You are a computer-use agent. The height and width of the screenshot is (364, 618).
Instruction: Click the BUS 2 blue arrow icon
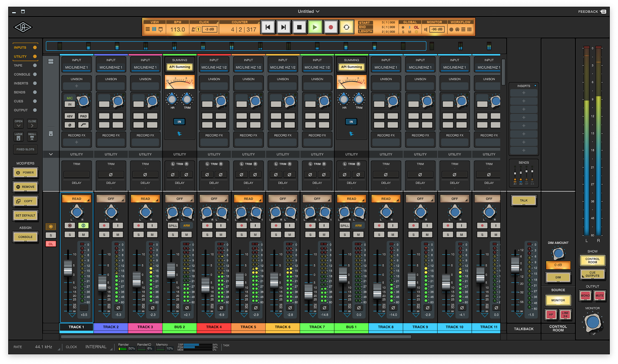180,134
